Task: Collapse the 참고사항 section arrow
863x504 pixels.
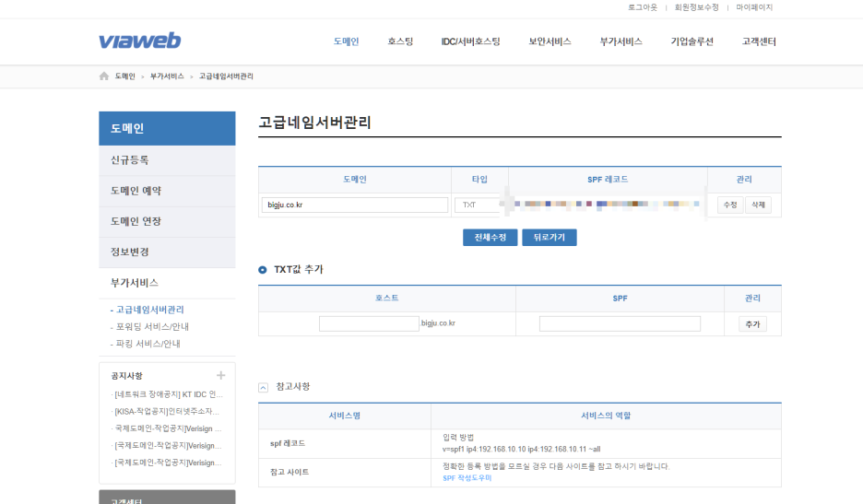Action: pos(263,387)
